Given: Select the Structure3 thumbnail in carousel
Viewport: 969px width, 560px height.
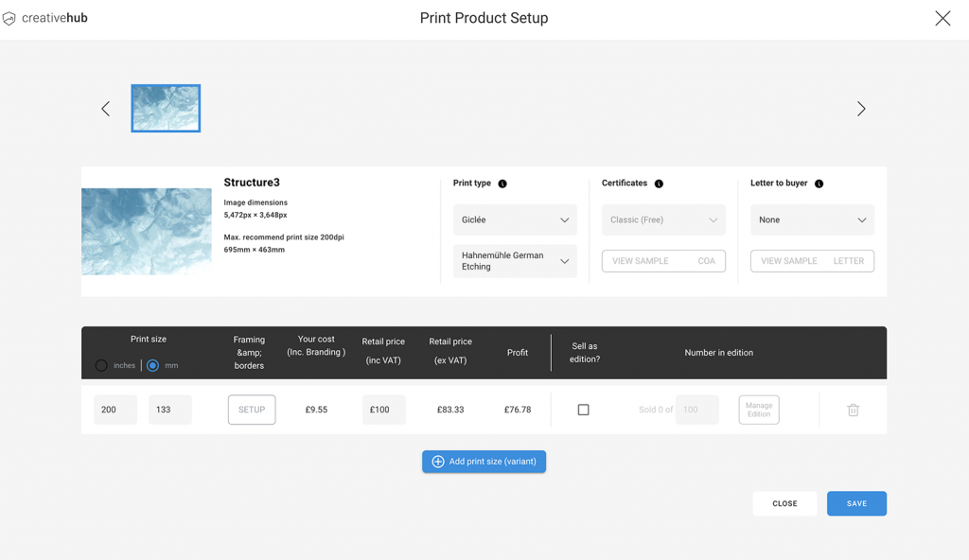Looking at the screenshot, I should coord(166,108).
